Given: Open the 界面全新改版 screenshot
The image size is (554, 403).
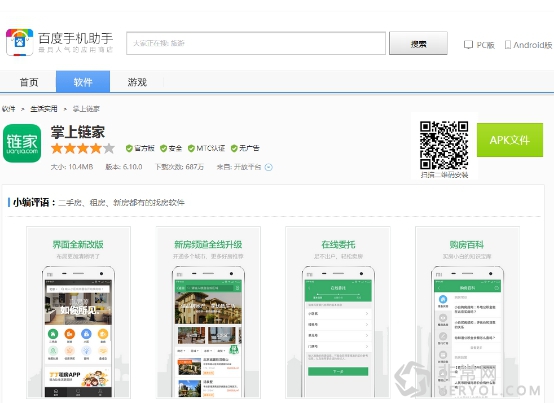Looking at the screenshot, I should [x=78, y=312].
